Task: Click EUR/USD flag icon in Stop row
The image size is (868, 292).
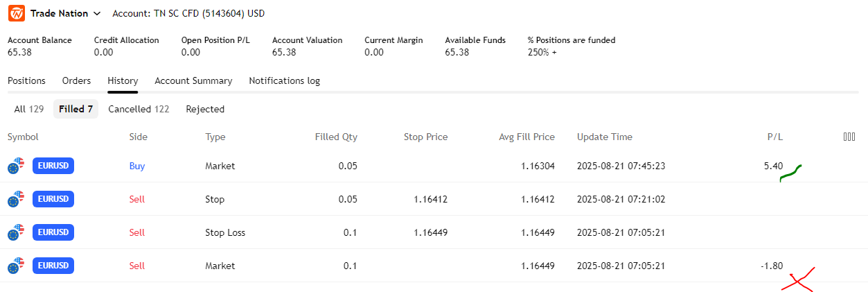Action: pyautogui.click(x=16, y=200)
